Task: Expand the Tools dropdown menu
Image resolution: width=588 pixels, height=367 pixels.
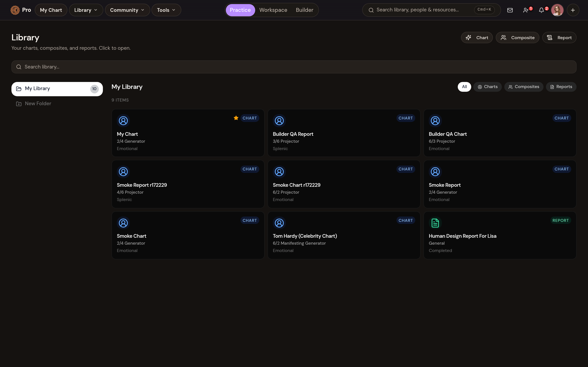Action: (166, 10)
